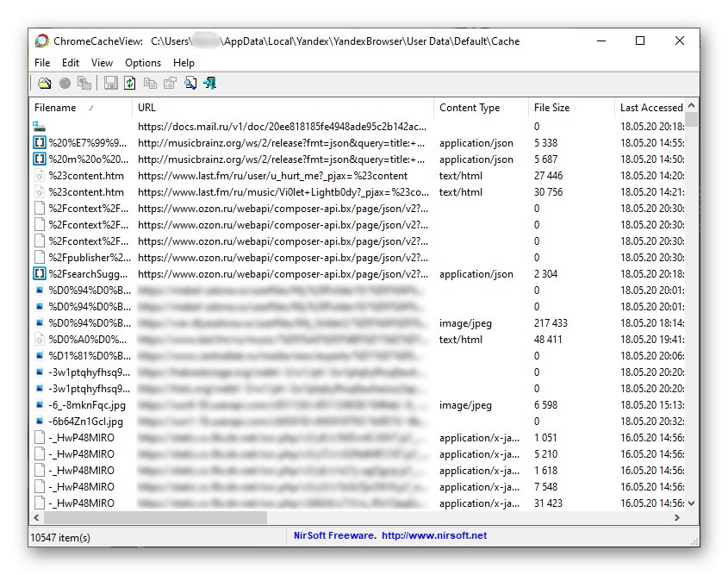Viewport: 728px width, 575px height.
Task: Click image icon of %D1%81%D0%B... row
Action: [x=40, y=355]
